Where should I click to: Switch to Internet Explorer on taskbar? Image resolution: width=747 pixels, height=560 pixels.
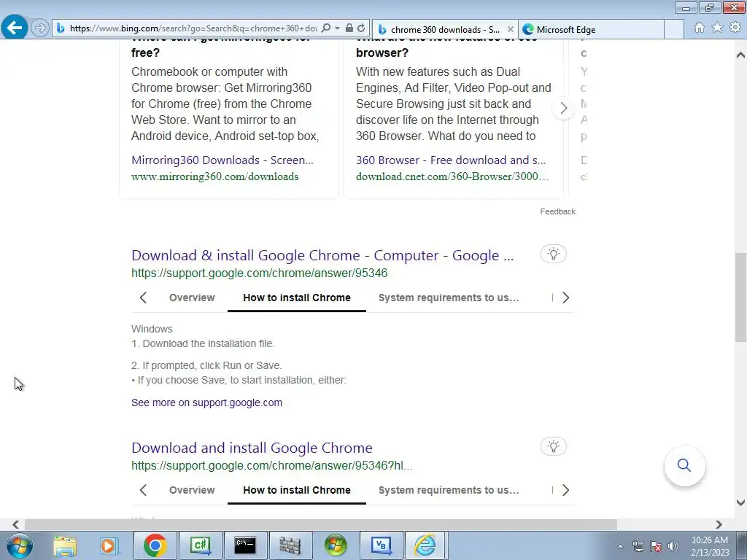pos(425,545)
